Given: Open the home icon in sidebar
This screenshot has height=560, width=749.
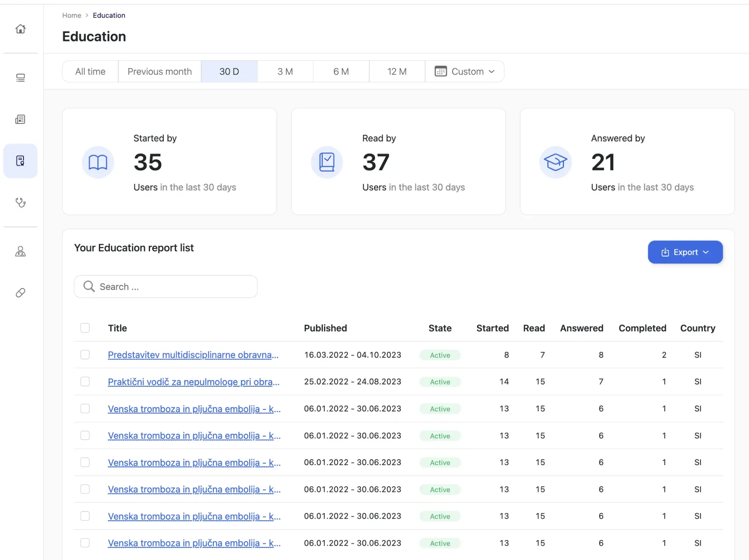Looking at the screenshot, I should pyautogui.click(x=20, y=29).
